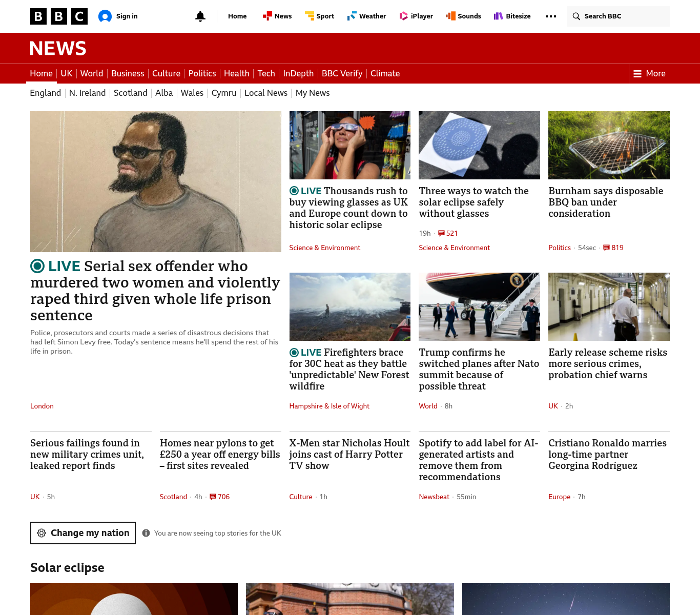Open the courtroom sketch lead story image
The height and width of the screenshot is (615, 700).
coord(156,181)
